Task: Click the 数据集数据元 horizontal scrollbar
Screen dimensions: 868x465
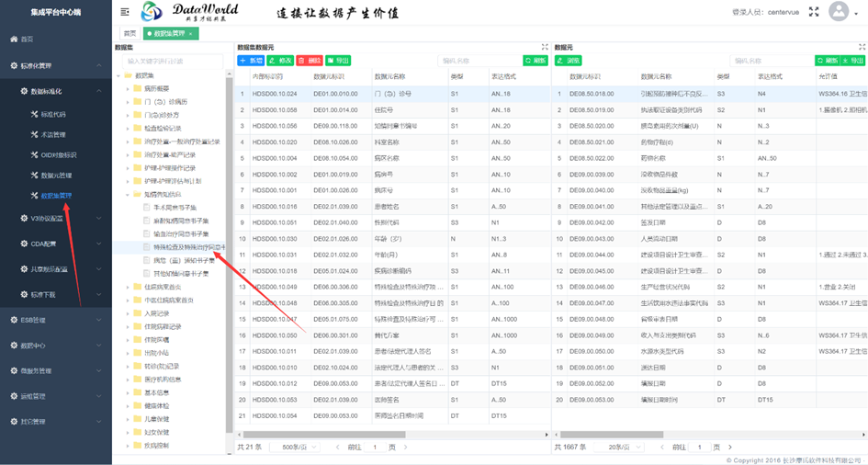Action: coord(324,435)
